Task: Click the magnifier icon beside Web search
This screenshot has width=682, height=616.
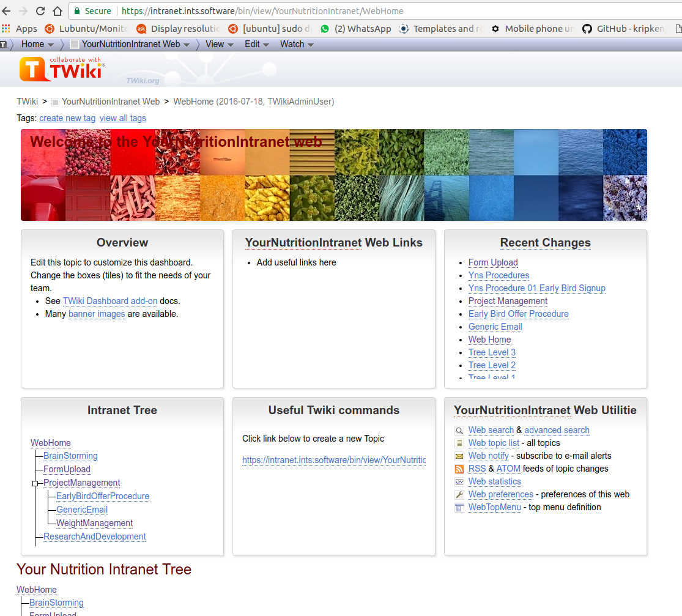Action: click(459, 431)
